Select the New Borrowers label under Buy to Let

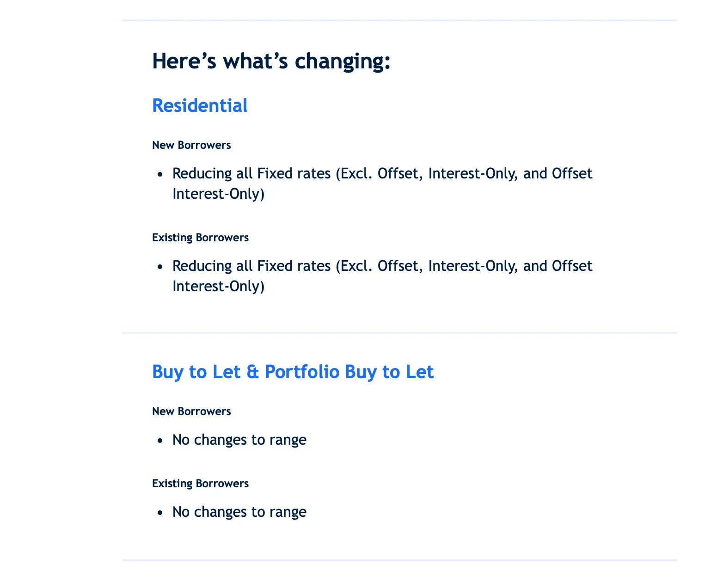coord(191,411)
